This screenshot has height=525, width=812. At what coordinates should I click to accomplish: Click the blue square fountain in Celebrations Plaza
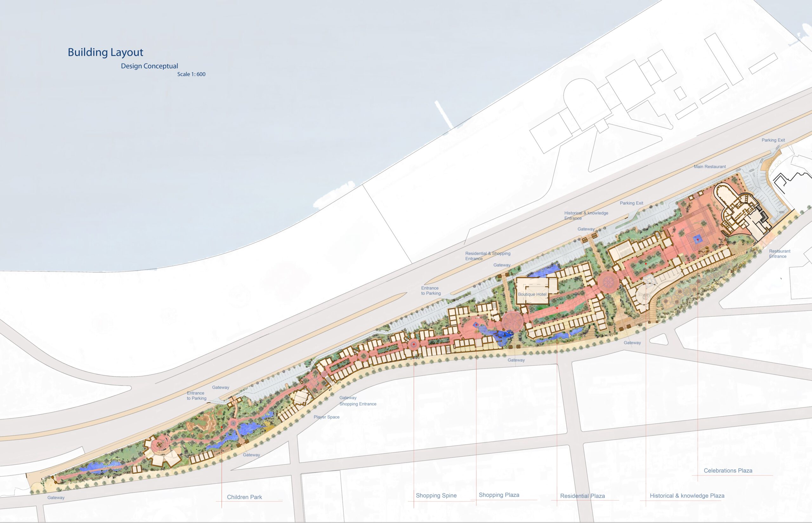point(697,240)
